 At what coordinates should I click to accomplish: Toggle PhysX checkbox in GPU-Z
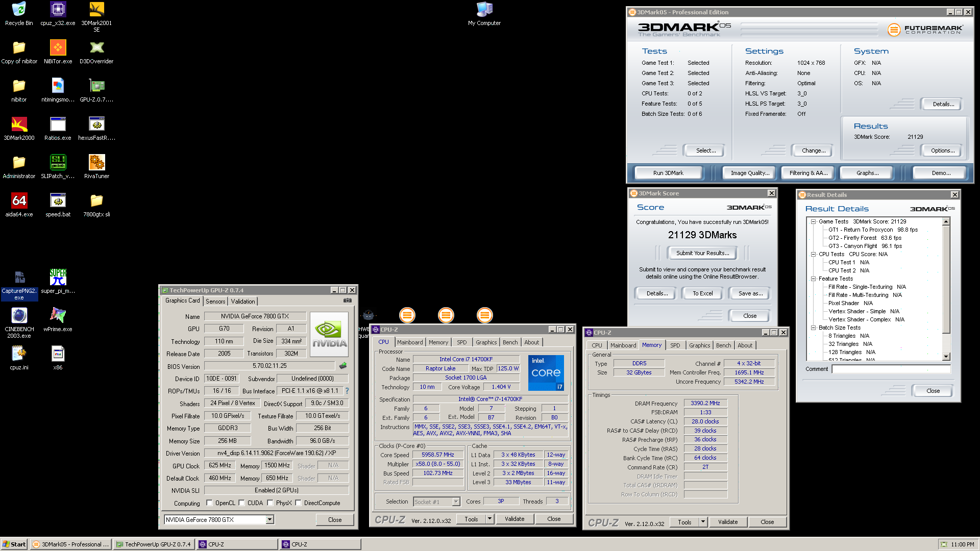(270, 503)
